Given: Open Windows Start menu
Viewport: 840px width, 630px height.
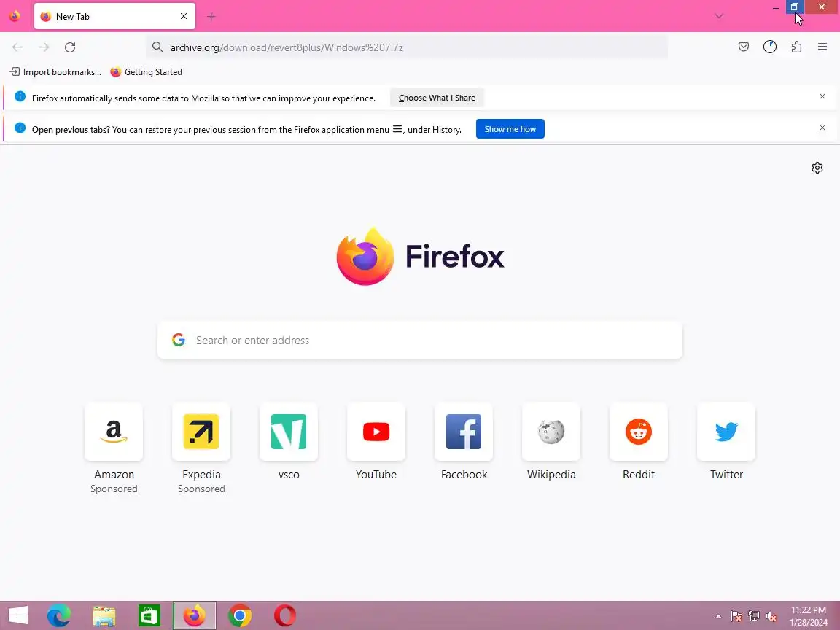Looking at the screenshot, I should click(17, 615).
